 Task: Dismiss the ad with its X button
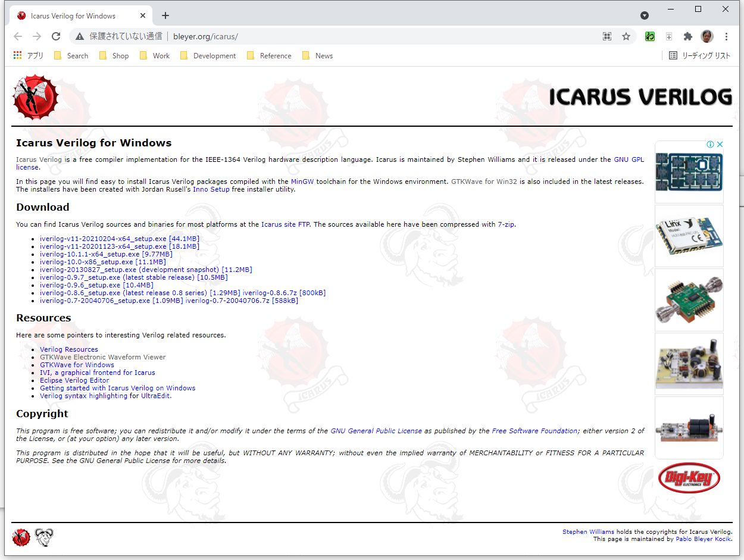click(720, 144)
